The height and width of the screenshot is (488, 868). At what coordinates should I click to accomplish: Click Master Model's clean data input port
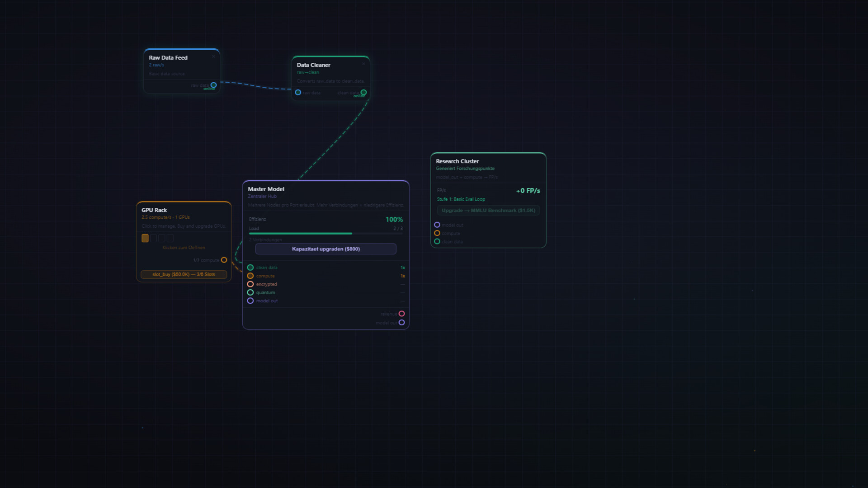pos(250,267)
